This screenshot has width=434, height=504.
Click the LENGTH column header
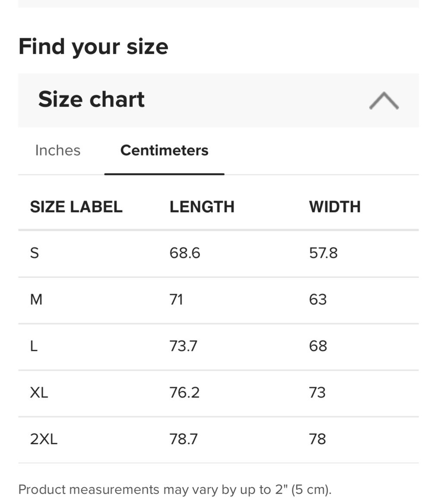(202, 207)
